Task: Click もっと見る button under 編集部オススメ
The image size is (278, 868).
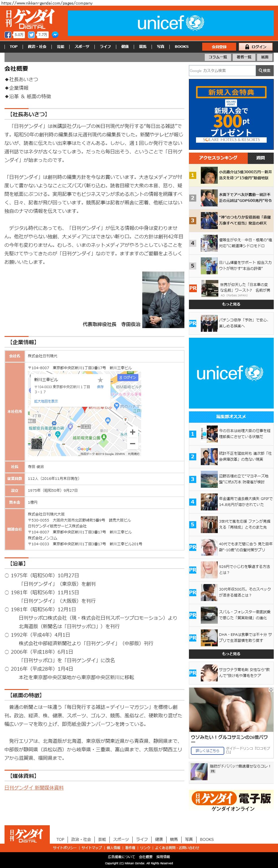Action: click(231, 653)
